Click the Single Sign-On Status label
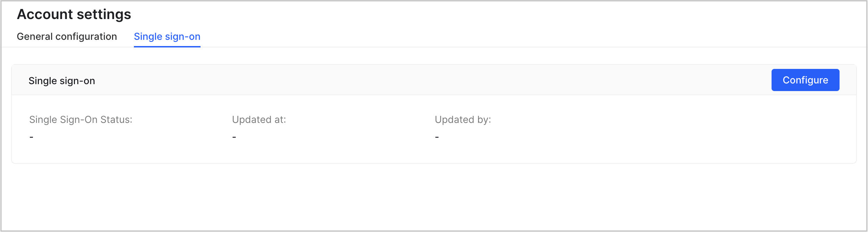 coord(80,119)
